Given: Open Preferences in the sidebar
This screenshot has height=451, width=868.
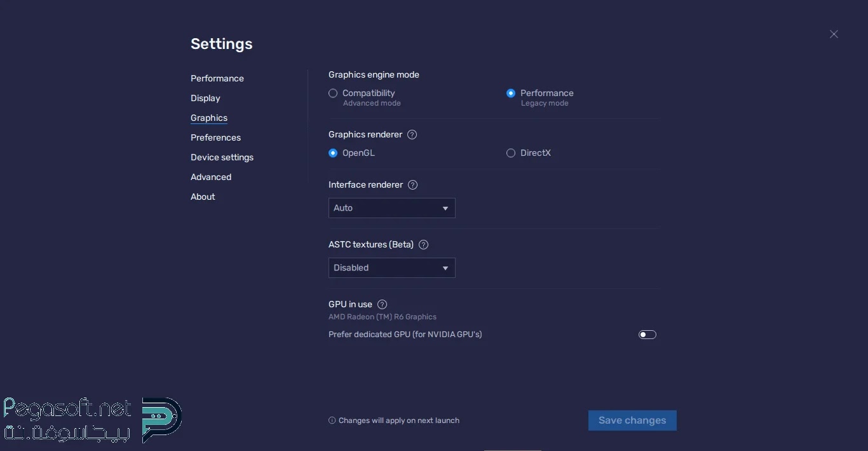Looking at the screenshot, I should coord(215,138).
